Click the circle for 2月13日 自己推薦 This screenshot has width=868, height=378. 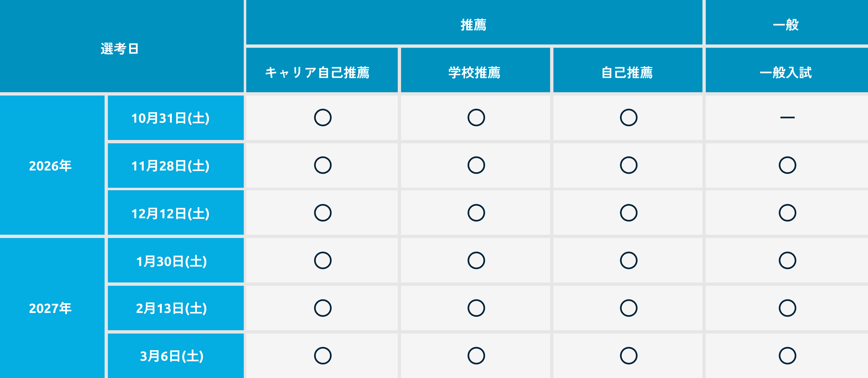click(x=628, y=308)
